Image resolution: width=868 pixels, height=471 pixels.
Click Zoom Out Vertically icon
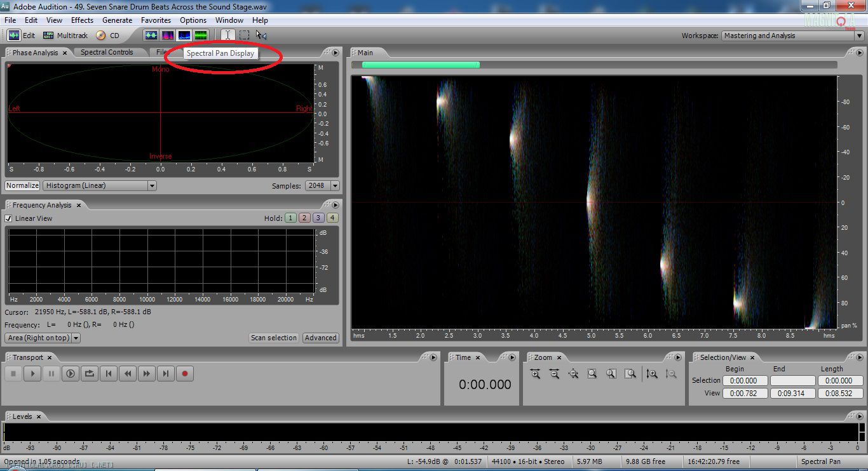click(x=671, y=374)
